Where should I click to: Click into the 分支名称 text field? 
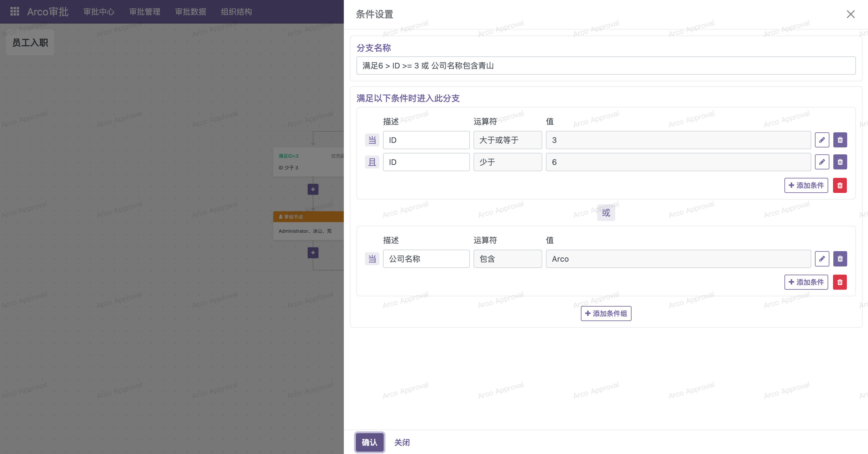606,66
